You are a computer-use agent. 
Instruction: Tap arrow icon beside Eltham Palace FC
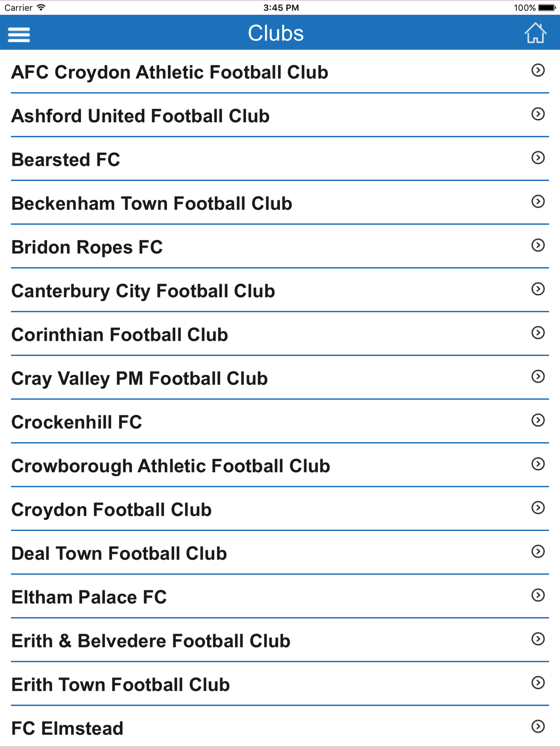[x=538, y=595]
